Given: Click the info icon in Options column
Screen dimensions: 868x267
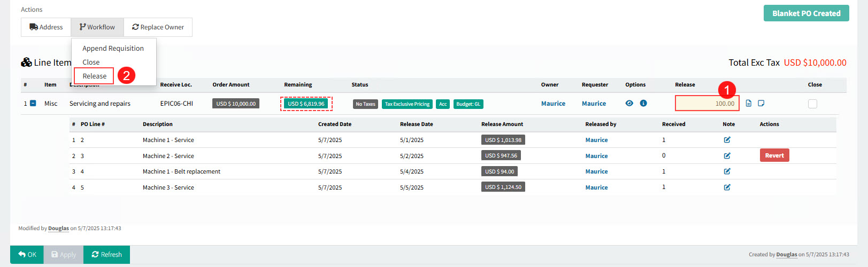Looking at the screenshot, I should pyautogui.click(x=643, y=103).
